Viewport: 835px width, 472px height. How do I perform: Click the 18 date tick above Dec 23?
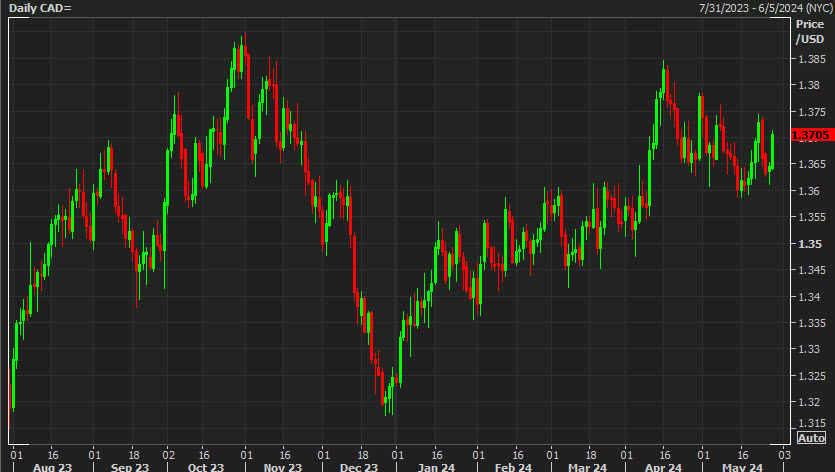click(363, 455)
